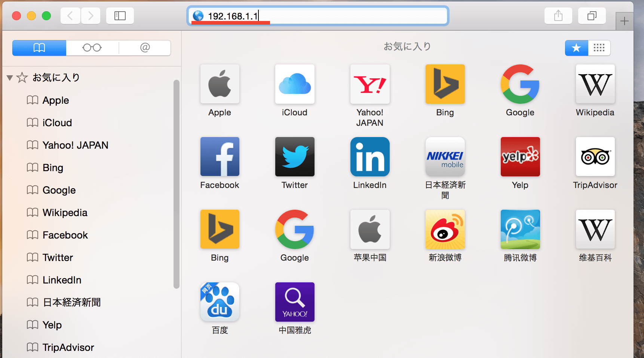The width and height of the screenshot is (644, 358).
Task: Open the 百度 (Baidu) favorite icon
Action: [220, 302]
